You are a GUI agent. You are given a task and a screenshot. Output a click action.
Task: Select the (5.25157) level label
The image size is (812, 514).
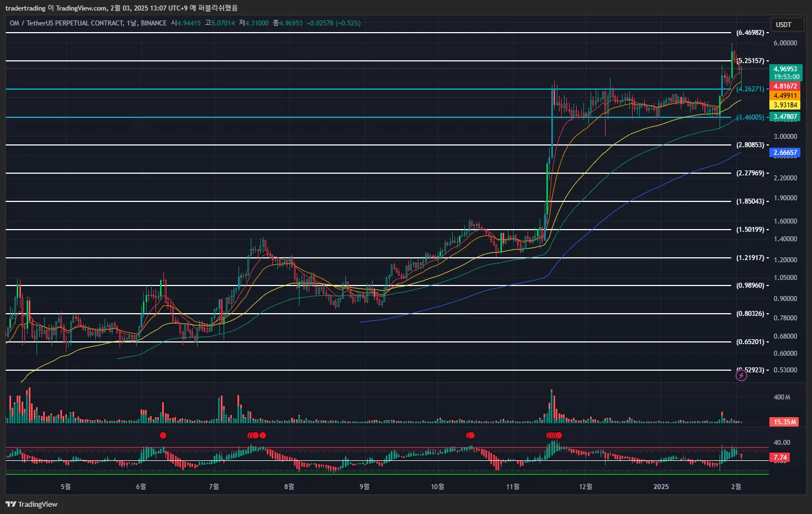[x=750, y=61]
